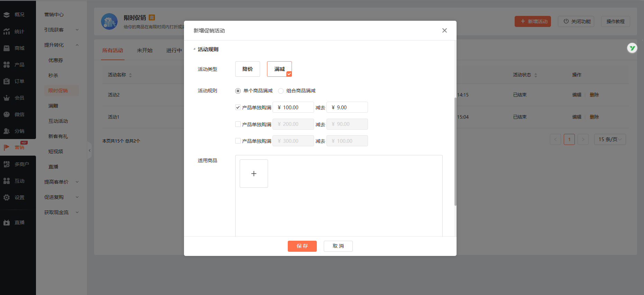Click the 商城 mall icon
This screenshot has height=295, width=644.
pyautogui.click(x=7, y=48)
